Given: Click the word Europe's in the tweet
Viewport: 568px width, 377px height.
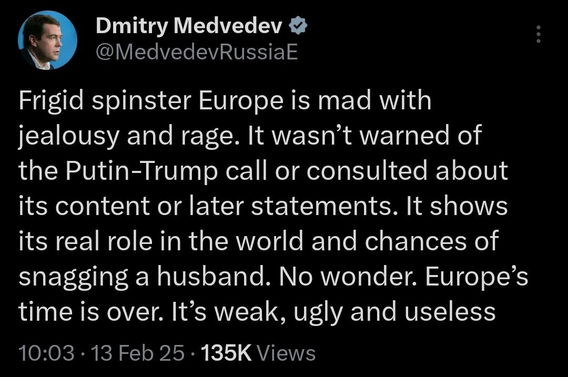Looking at the screenshot, I should (476, 278).
